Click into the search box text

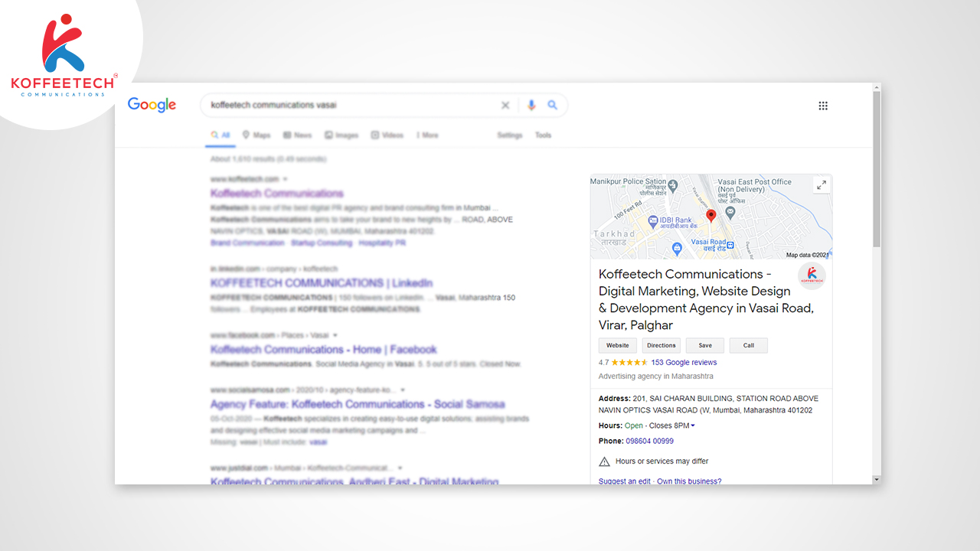point(273,106)
